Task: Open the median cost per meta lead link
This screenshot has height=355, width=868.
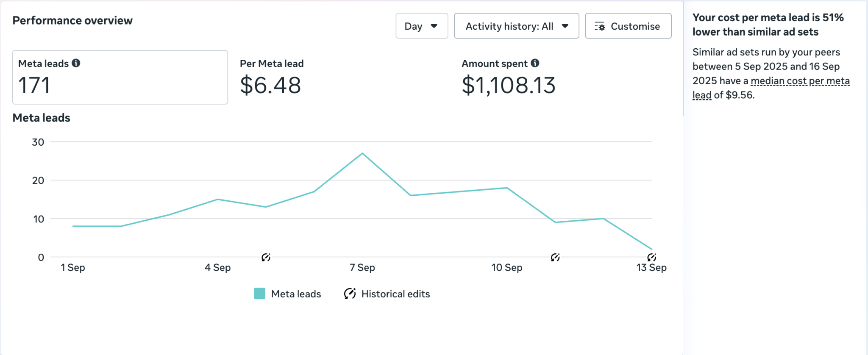Action: point(799,81)
